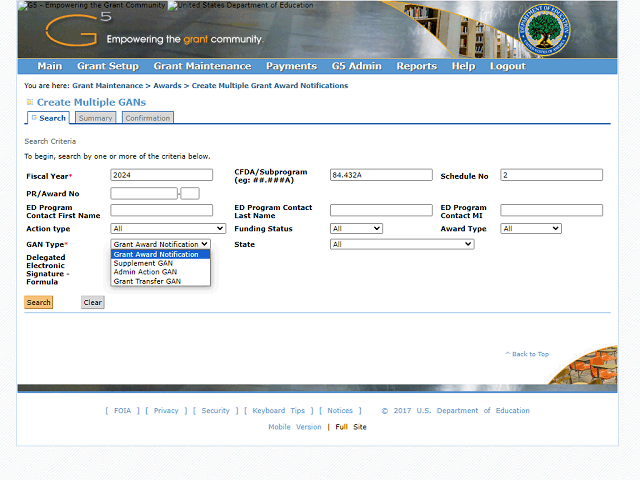Click the Clear button
Image resolution: width=640 pixels, height=480 pixels.
pos(93,302)
